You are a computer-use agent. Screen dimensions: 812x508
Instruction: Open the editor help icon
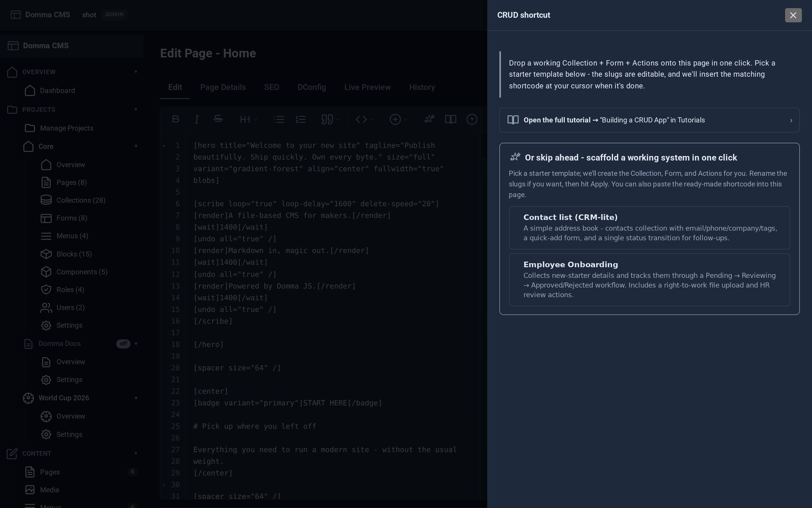coord(472,119)
